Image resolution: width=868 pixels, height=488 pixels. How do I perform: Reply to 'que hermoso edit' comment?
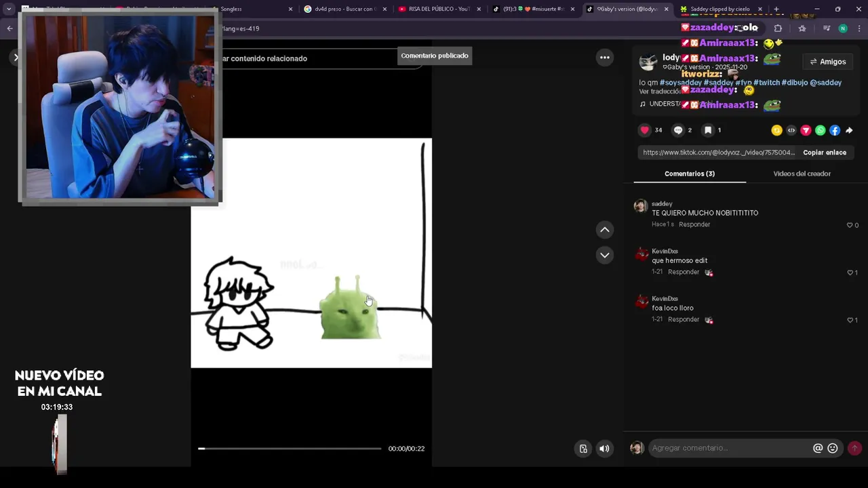[x=684, y=272]
